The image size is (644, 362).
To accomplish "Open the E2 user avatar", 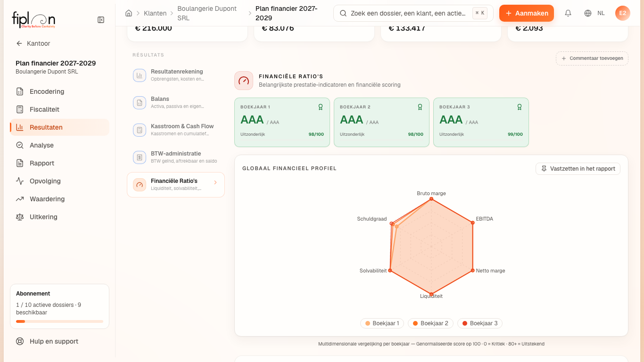I will tap(623, 13).
